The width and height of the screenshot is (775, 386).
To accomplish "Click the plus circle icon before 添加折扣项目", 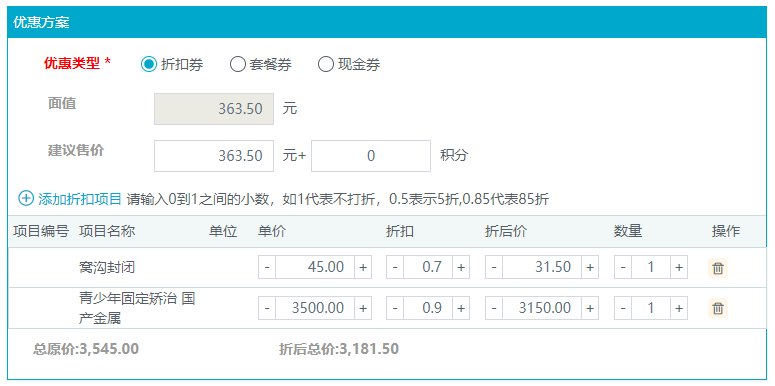I will 26,199.
